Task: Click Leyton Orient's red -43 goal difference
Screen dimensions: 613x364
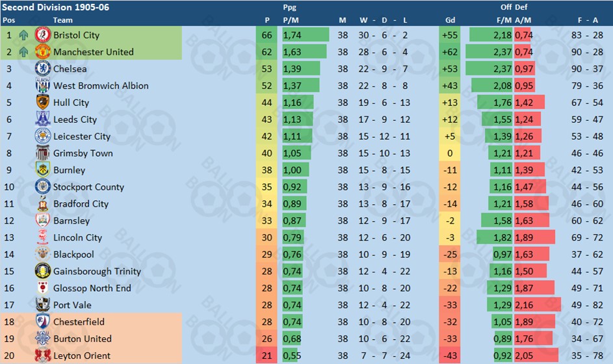Action: (x=450, y=356)
